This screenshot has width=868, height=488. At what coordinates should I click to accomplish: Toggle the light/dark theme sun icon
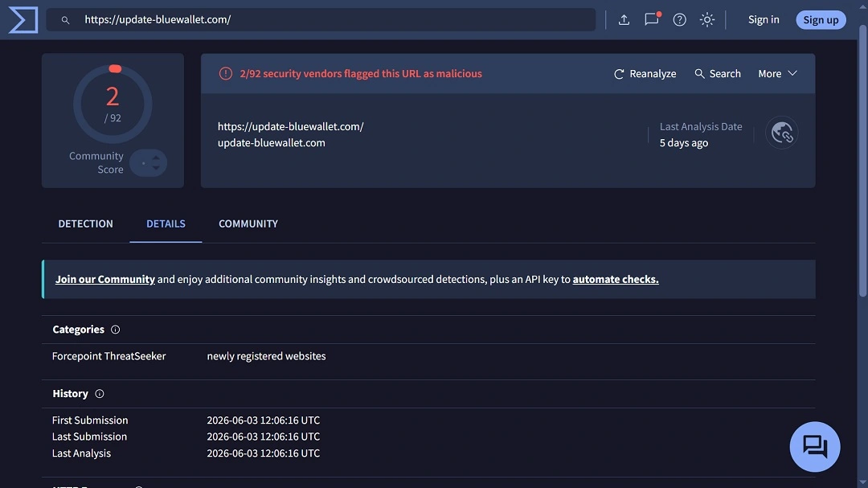coord(707,20)
